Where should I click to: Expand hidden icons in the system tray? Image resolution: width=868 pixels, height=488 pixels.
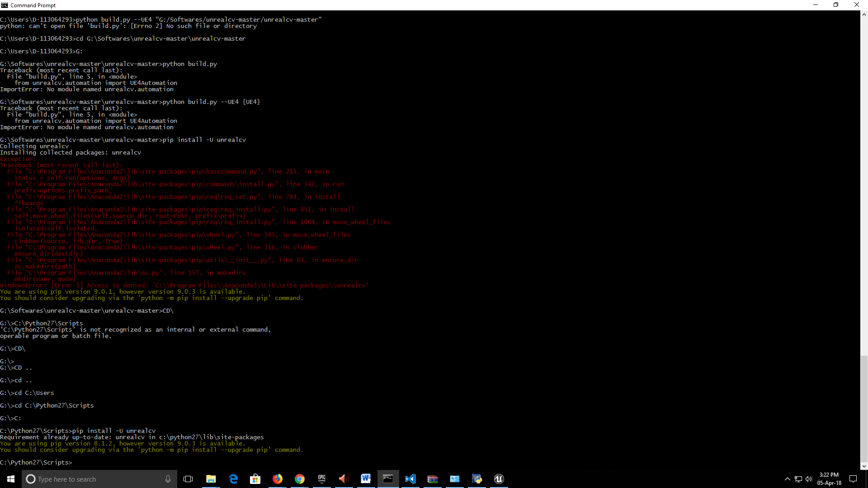pos(787,479)
